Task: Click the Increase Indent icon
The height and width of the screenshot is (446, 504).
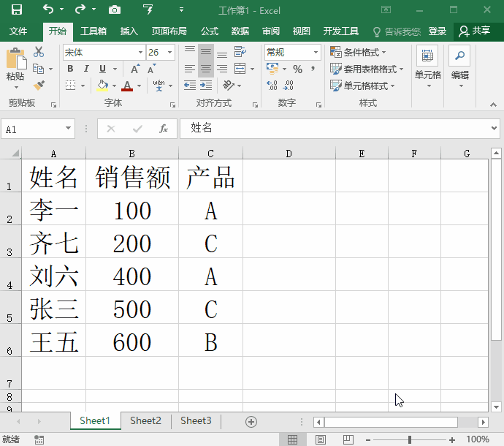Action: (x=206, y=86)
